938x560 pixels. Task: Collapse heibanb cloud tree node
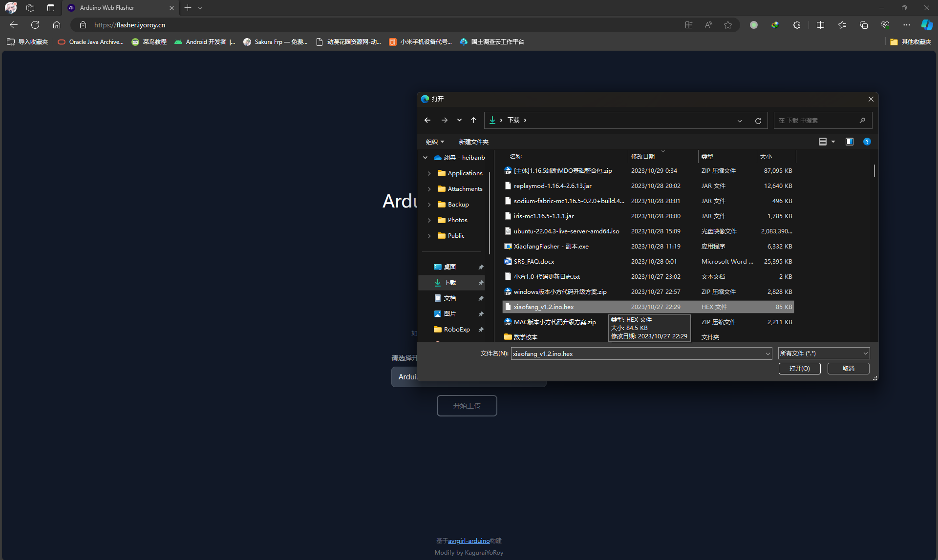pos(425,158)
